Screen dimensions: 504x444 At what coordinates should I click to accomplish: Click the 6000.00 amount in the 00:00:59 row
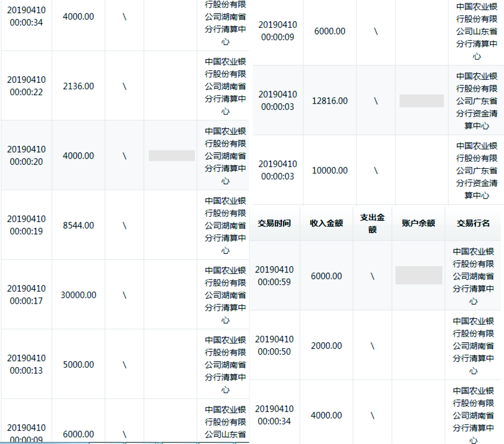(x=326, y=276)
